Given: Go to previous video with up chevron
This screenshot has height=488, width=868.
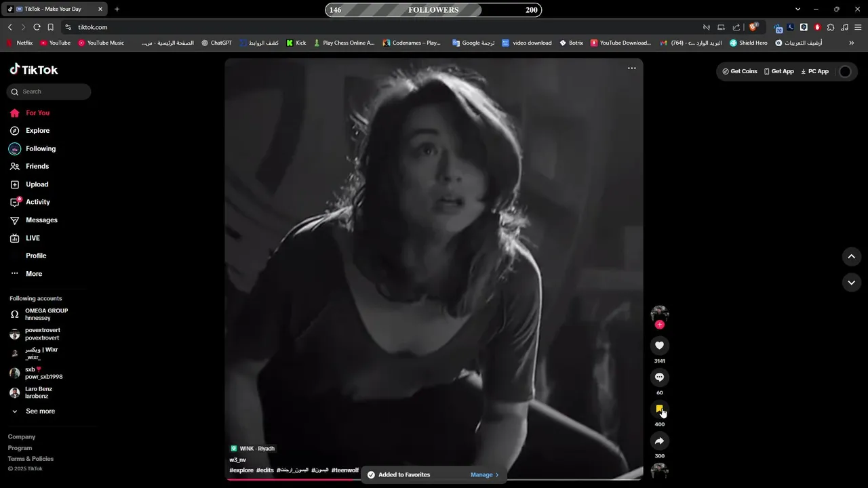Looking at the screenshot, I should click(852, 257).
